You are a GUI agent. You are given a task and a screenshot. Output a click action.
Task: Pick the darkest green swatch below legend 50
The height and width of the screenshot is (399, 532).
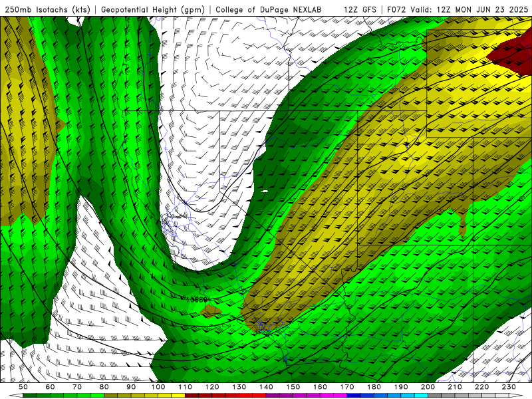[30, 396]
